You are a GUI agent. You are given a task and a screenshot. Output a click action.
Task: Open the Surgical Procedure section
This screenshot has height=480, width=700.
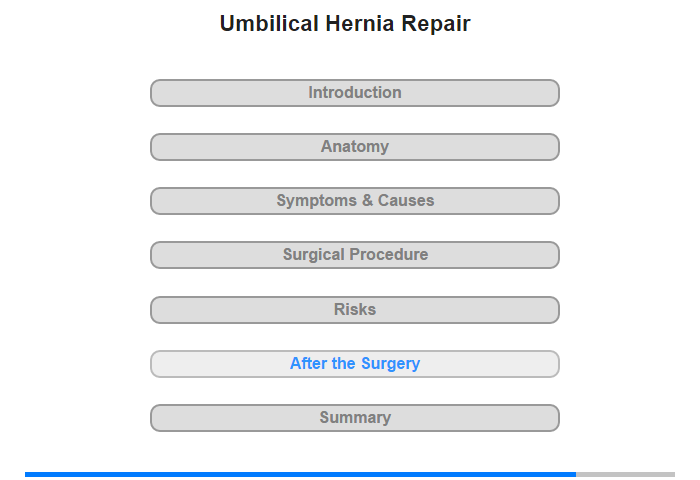(x=355, y=255)
